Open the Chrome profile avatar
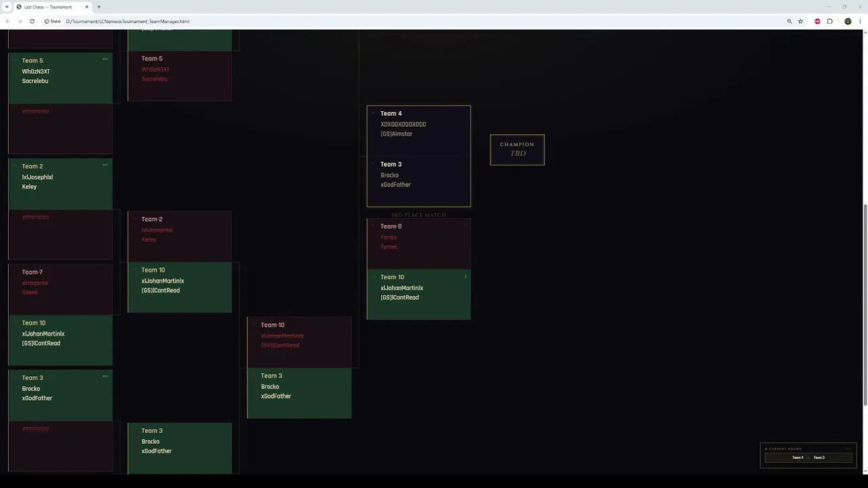Image resolution: width=868 pixels, height=488 pixels. [848, 21]
